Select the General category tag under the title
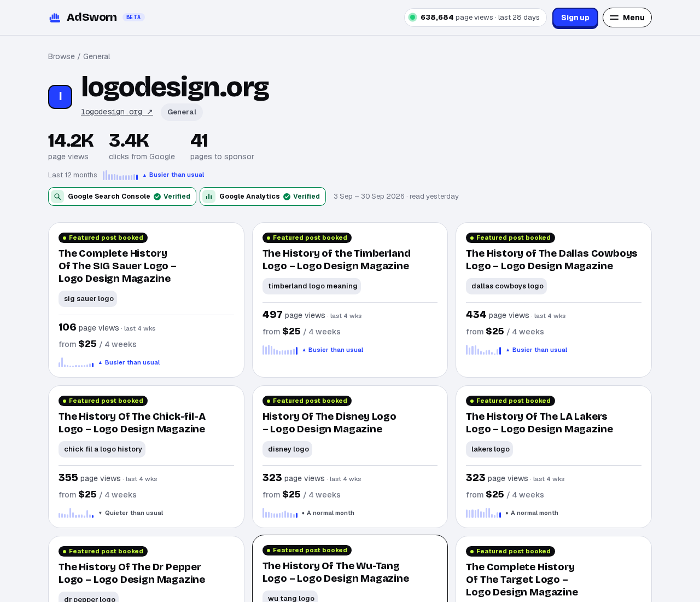Screen dimensions: 700x602 (x=182, y=112)
